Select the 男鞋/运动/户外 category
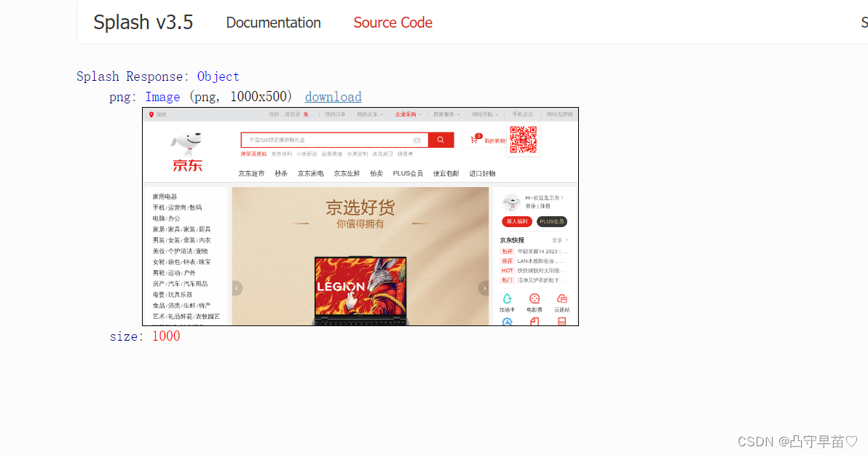Image resolution: width=868 pixels, height=455 pixels. [174, 273]
